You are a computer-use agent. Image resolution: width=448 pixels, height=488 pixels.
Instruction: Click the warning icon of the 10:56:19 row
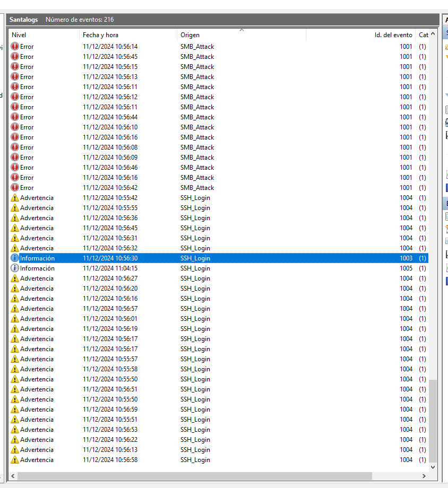(15, 329)
